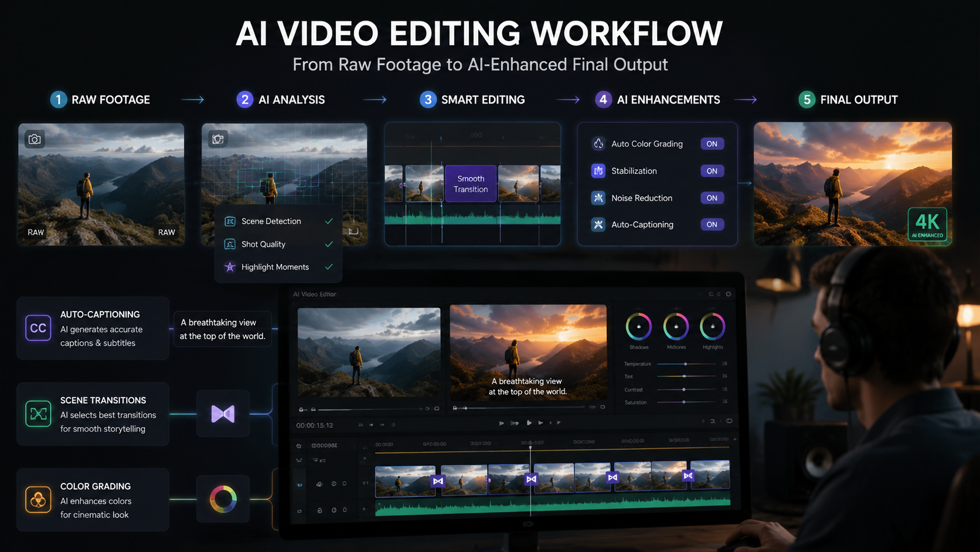Click the V1 track label

(x=365, y=483)
